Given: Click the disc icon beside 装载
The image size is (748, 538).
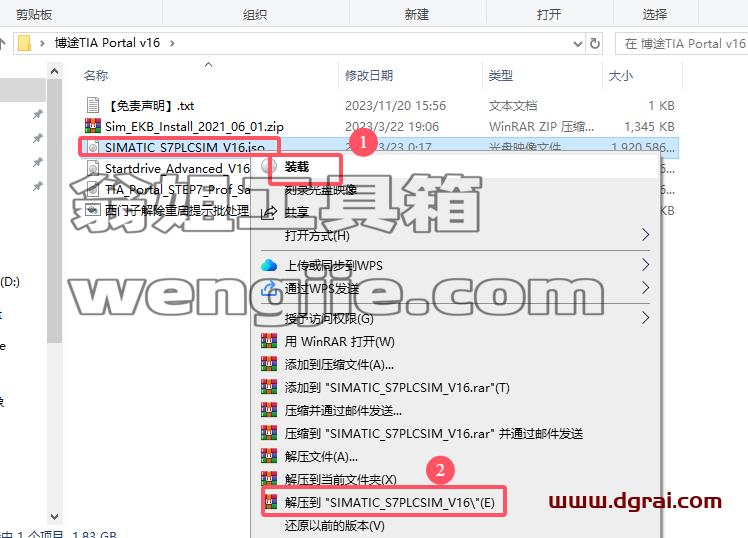Looking at the screenshot, I should (x=269, y=166).
